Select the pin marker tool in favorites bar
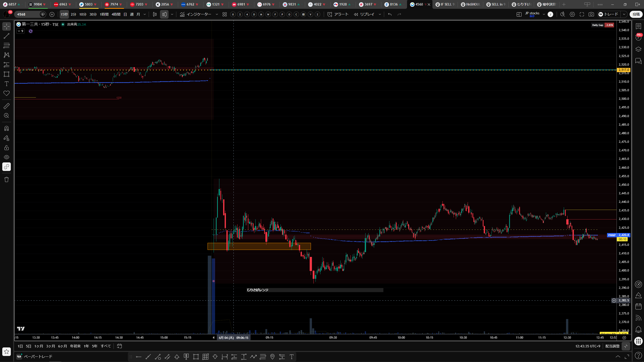The height and width of the screenshot is (362, 644). 272,356
